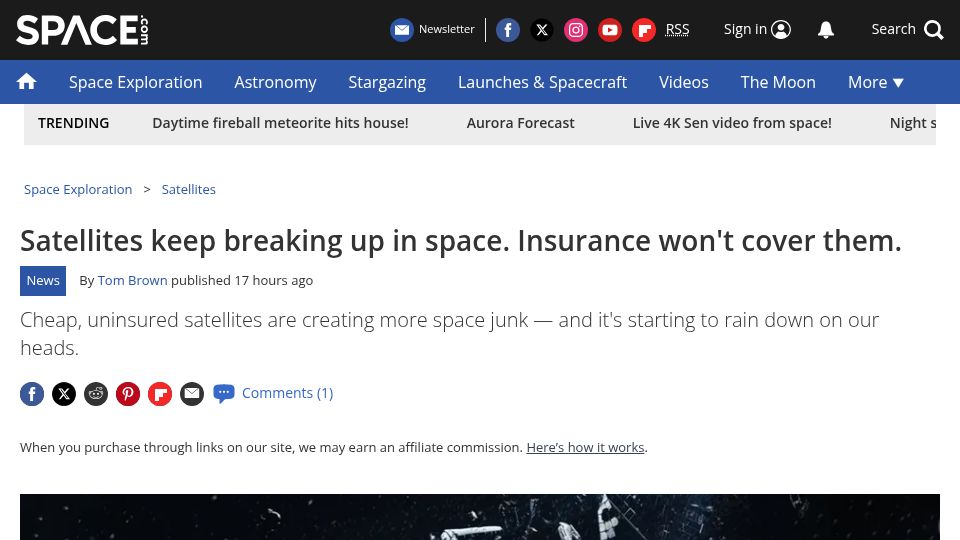
Task: Open the RSS feed link
Action: point(677,29)
